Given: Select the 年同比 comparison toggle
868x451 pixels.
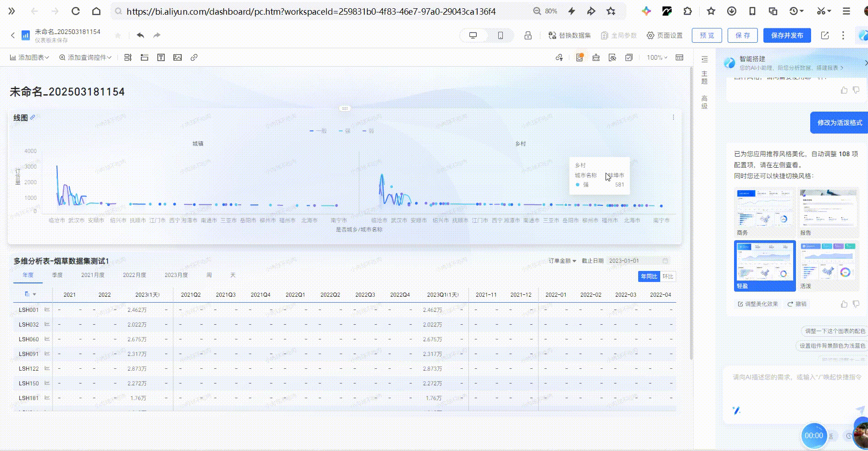Looking at the screenshot, I should pos(649,276).
